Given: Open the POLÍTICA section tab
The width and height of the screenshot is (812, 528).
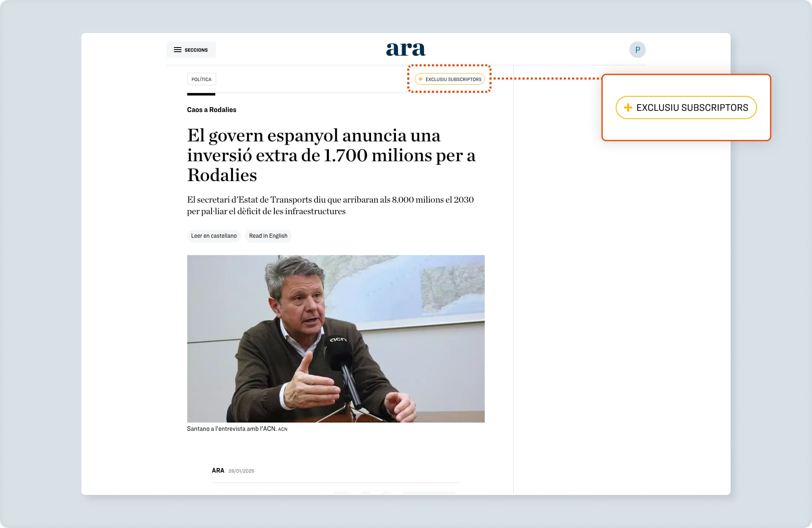Looking at the screenshot, I should pyautogui.click(x=201, y=79).
